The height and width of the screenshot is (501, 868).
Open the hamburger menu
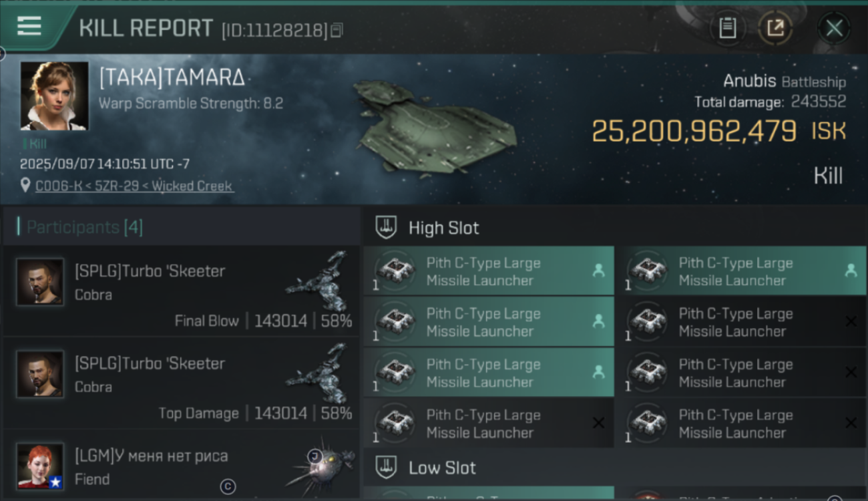tap(29, 27)
